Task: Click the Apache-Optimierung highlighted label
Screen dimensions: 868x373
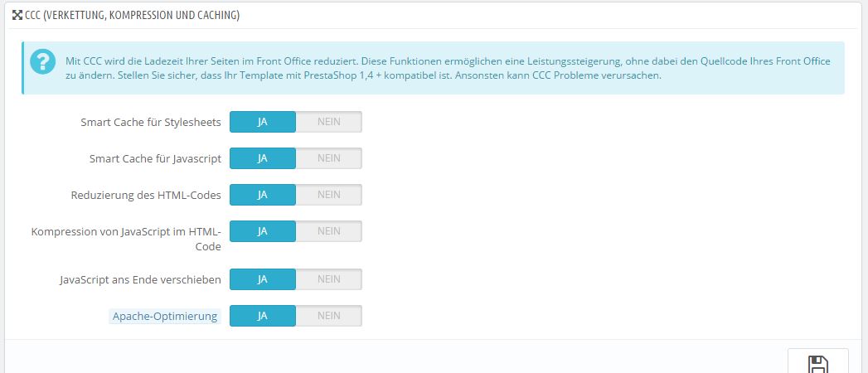Action: pyautogui.click(x=165, y=316)
